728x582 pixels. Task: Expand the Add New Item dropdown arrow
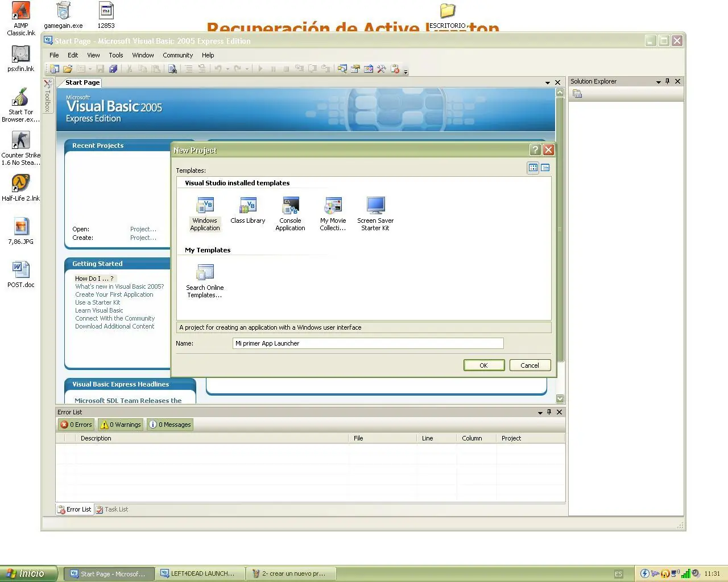pos(90,69)
